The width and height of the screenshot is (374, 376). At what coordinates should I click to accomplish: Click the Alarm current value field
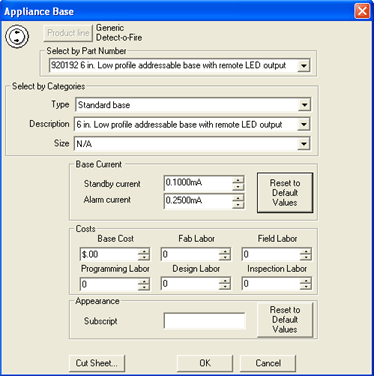198,201
